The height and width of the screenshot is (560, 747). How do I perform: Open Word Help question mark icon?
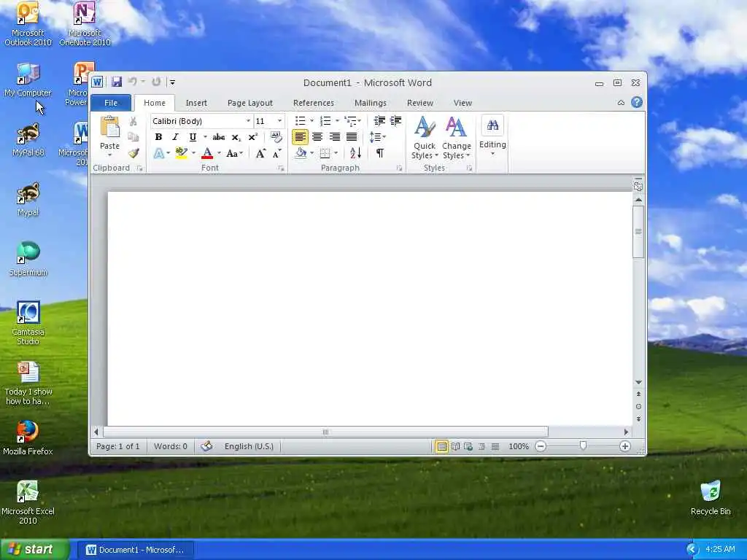[x=637, y=102]
